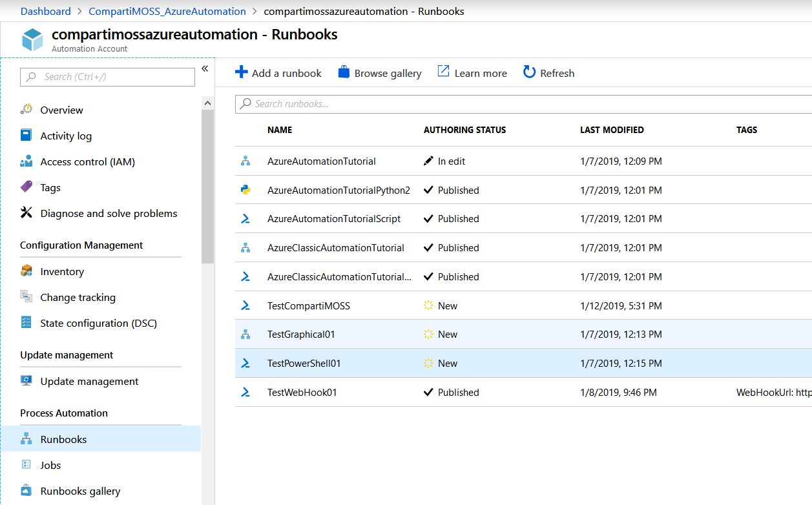Open the AzureAutomationTutorialPython2 runbook
Screen dimensions: 812x505
pyautogui.click(x=338, y=190)
